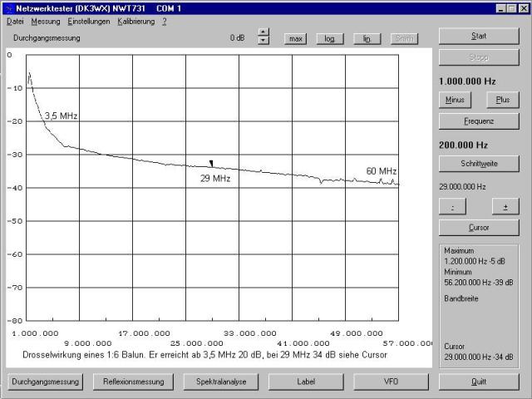Minimize the Netzwerktester window

[x=500, y=8]
